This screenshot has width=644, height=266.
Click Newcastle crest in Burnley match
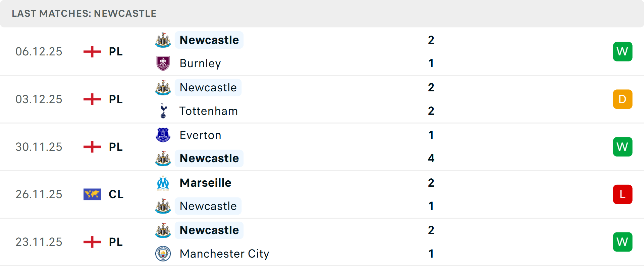tap(163, 40)
